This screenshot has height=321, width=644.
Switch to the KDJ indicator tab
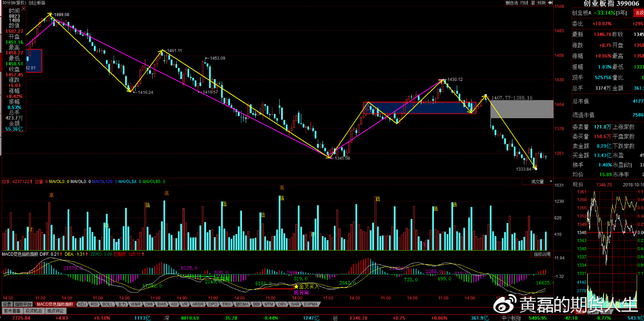tap(82, 304)
